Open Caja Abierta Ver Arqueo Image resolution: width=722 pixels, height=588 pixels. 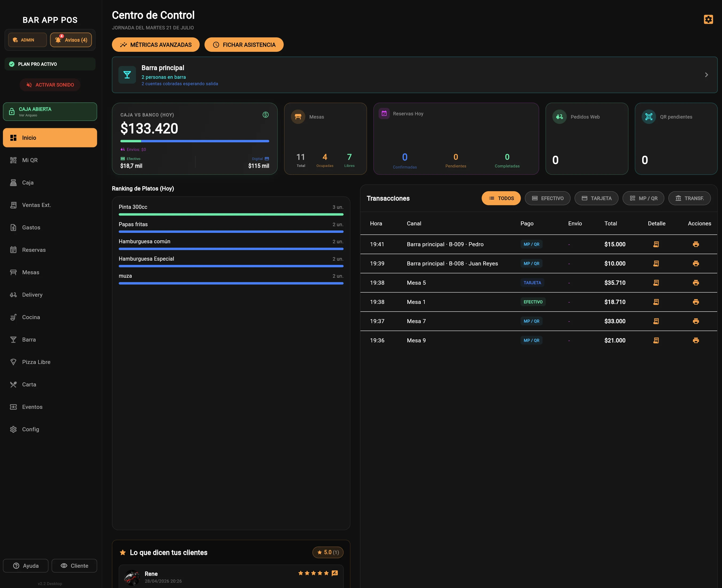coord(50,112)
